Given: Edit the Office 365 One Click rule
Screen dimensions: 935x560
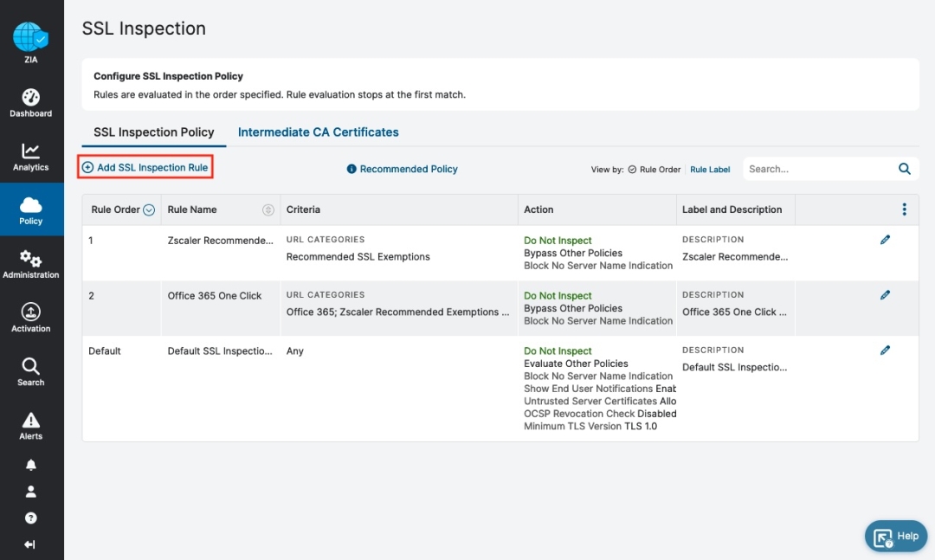Looking at the screenshot, I should (885, 295).
